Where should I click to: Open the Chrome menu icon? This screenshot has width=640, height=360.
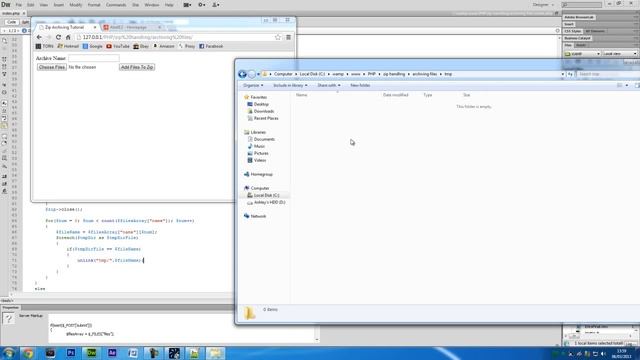click(x=289, y=37)
